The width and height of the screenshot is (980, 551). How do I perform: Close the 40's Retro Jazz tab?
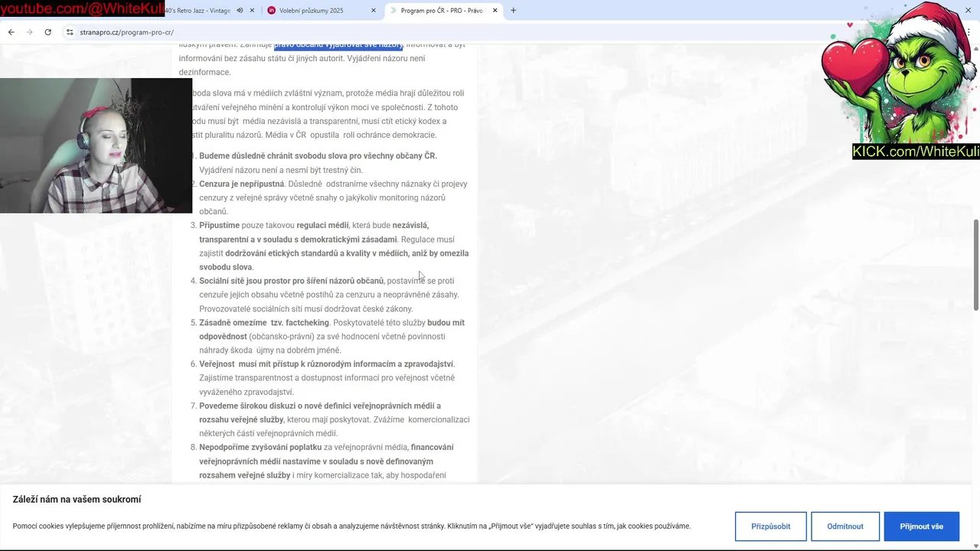253,11
